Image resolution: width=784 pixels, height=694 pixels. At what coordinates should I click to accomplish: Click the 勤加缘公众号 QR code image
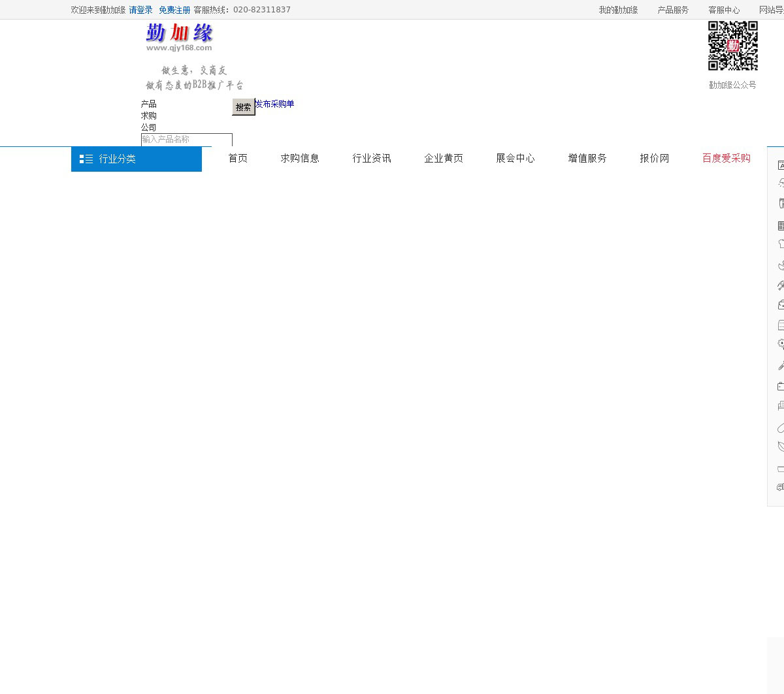point(732,46)
